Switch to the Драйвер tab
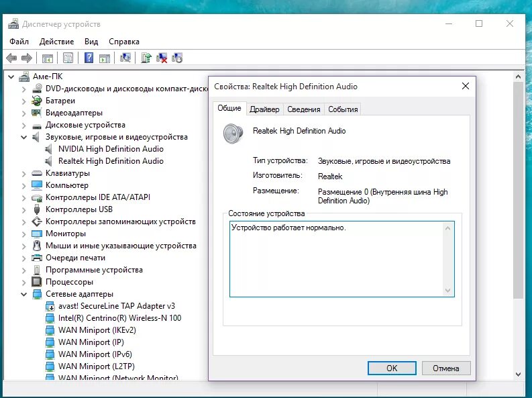The height and width of the screenshot is (398, 532). point(264,109)
